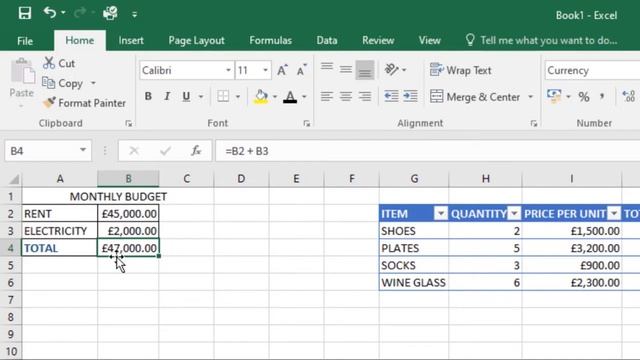Apply the yellow Fill Color bucket
This screenshot has width=640, height=360.
point(261,97)
